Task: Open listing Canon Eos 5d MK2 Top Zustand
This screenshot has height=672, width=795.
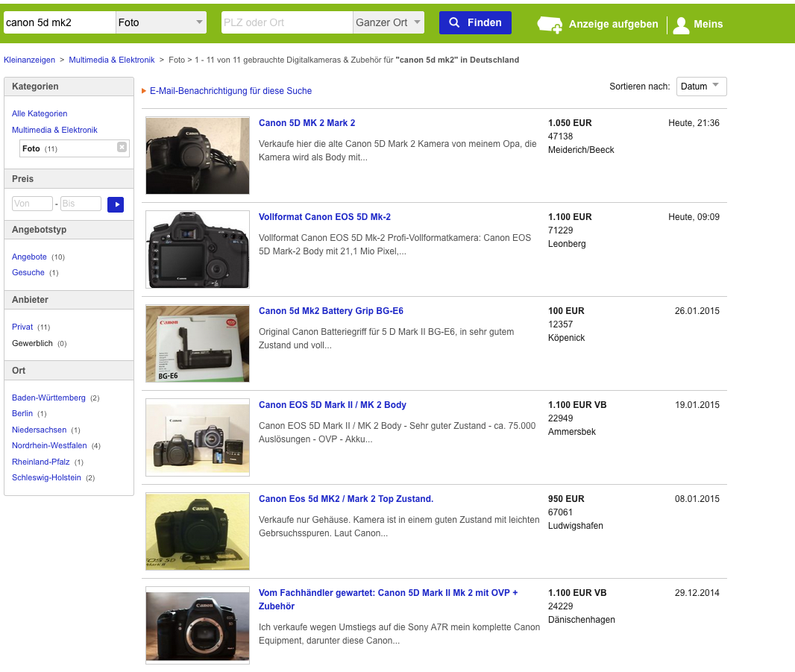Action: coord(346,498)
